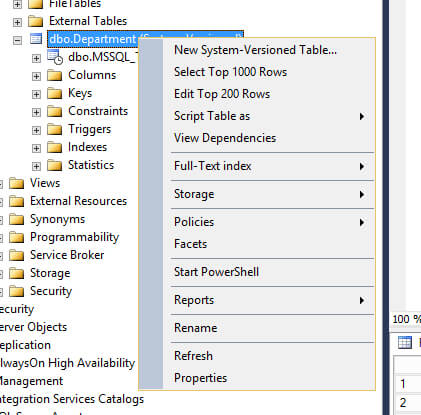The height and width of the screenshot is (415, 421).
Task: Expand the External Tables node
Action: [17, 22]
